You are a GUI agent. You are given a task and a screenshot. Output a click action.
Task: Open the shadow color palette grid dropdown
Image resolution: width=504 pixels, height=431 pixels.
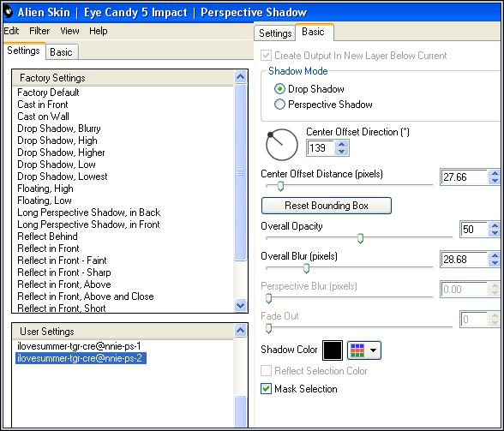tap(364, 350)
